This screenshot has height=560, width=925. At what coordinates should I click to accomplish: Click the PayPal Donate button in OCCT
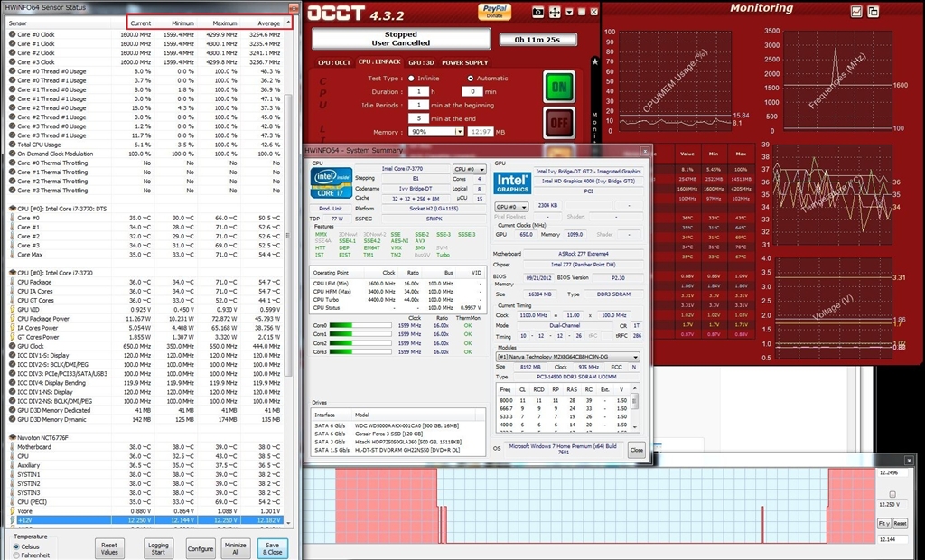point(494,11)
